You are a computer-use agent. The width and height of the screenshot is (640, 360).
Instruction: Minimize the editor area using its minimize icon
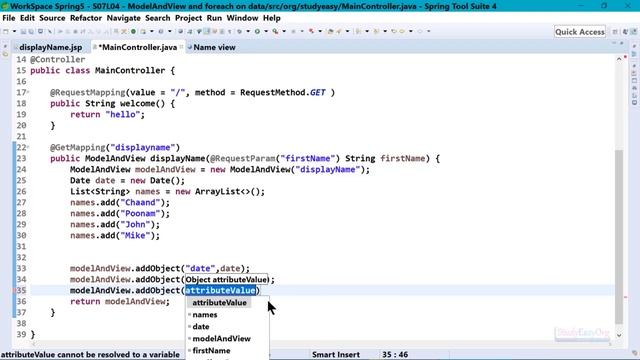614,43
